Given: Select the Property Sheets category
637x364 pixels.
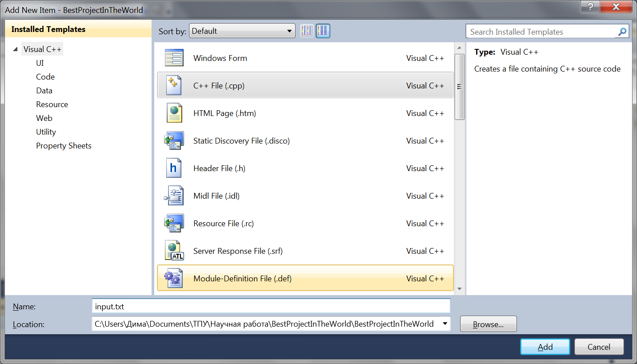Looking at the screenshot, I should pyautogui.click(x=64, y=146).
